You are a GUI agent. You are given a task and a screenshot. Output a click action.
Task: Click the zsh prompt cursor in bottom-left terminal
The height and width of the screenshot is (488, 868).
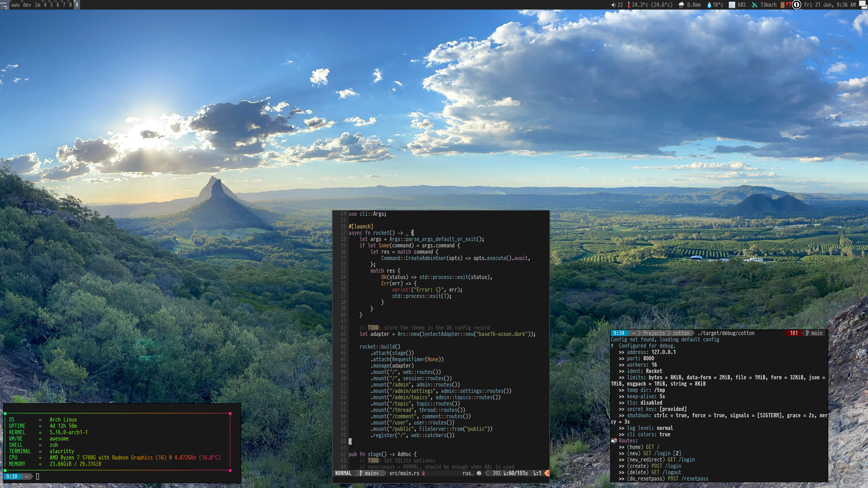click(x=37, y=476)
